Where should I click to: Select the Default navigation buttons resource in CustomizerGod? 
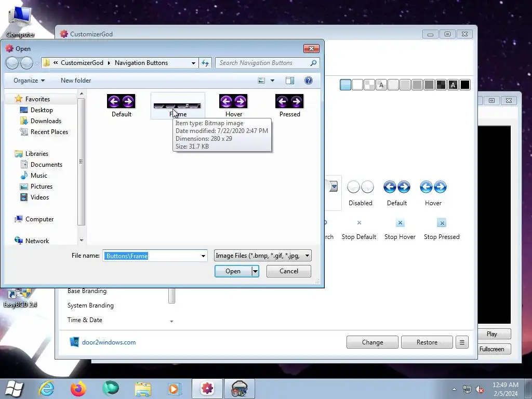(396, 193)
